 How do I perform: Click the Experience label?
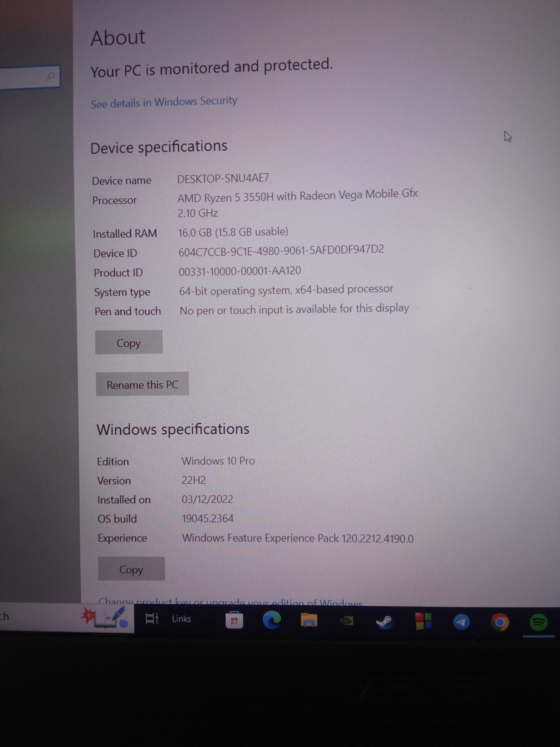122,538
